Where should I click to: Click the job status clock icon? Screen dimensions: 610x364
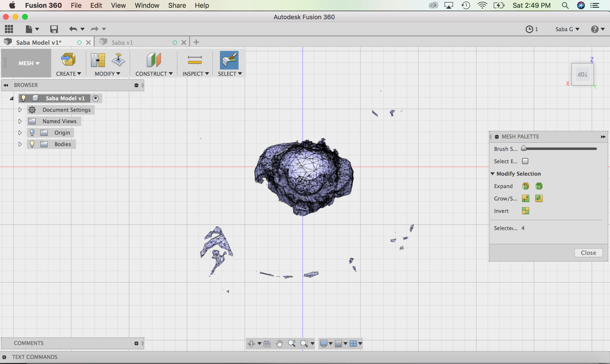point(529,29)
